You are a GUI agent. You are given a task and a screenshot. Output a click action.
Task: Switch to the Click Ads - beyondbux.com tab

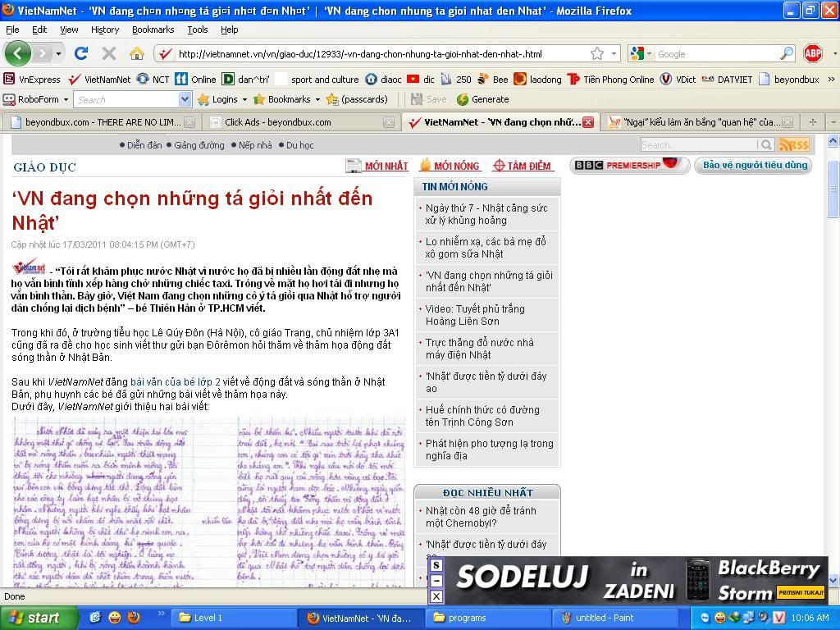coord(302,122)
